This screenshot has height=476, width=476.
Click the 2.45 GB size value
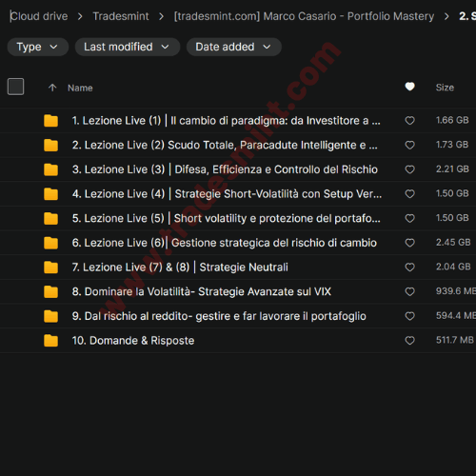[x=453, y=243]
